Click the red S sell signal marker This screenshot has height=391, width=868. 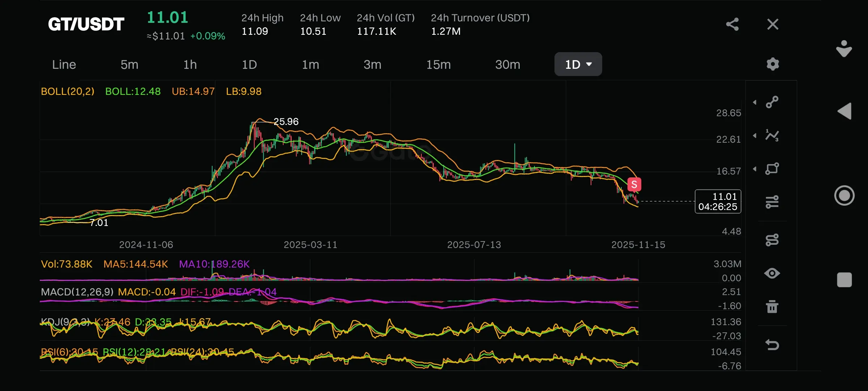pyautogui.click(x=634, y=185)
